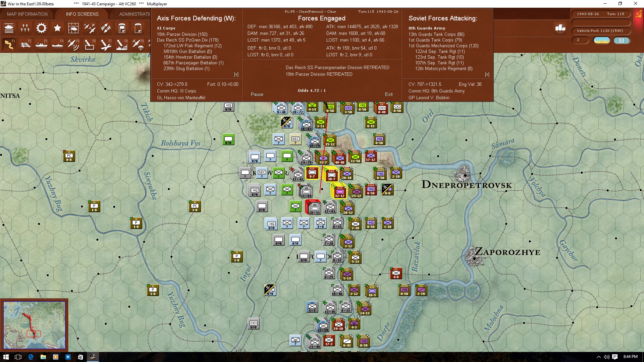Select the F8 bomb city/airfield mission

click(122, 44)
